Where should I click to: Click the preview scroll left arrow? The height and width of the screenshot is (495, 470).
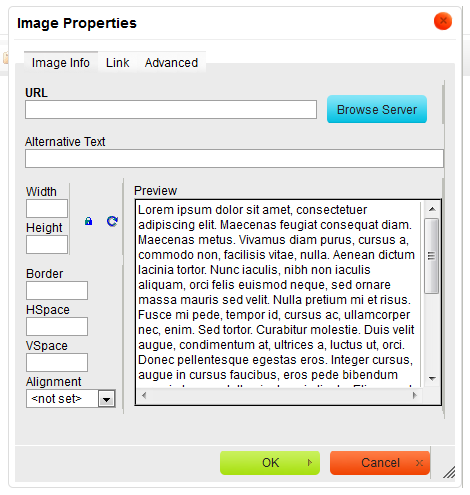pos(144,395)
